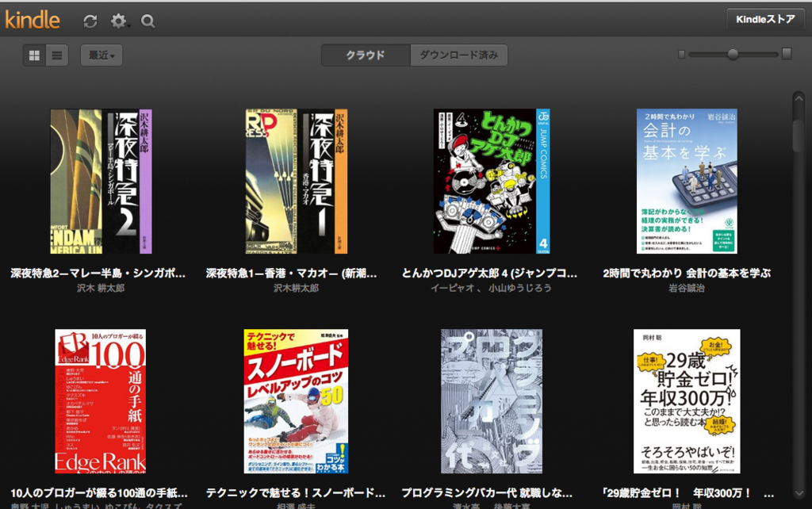Click author 岩谷誠治
812x509 pixels.
687,288
